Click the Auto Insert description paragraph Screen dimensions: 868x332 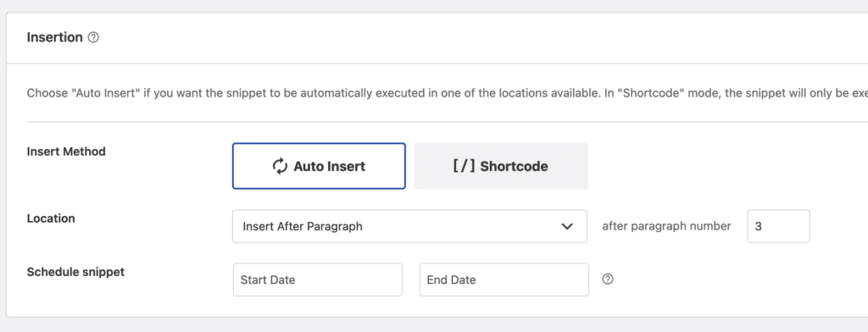click(x=448, y=93)
